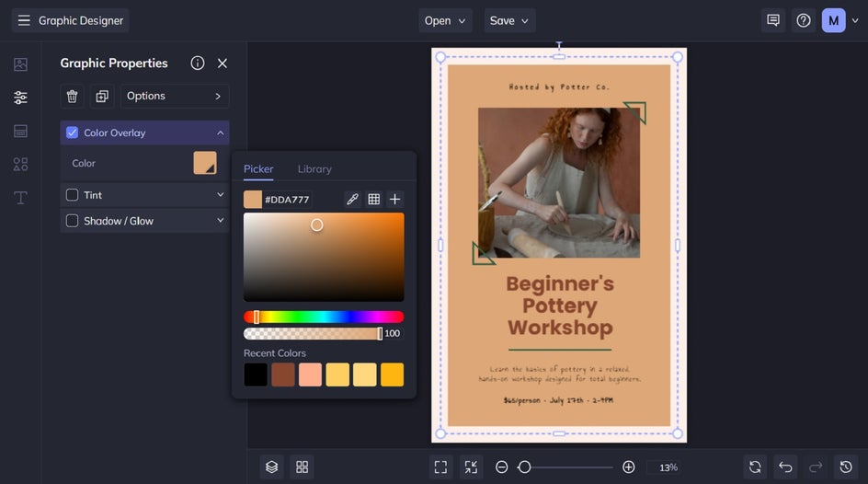Switch to the Library tab
The width and height of the screenshot is (868, 484).
coord(314,169)
